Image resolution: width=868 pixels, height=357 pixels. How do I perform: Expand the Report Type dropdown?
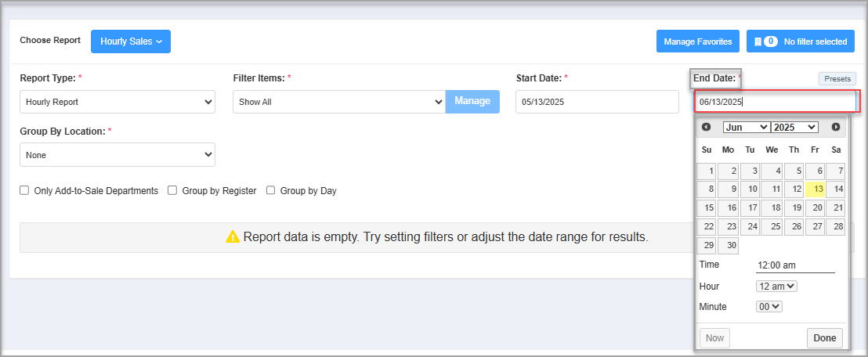pos(118,102)
